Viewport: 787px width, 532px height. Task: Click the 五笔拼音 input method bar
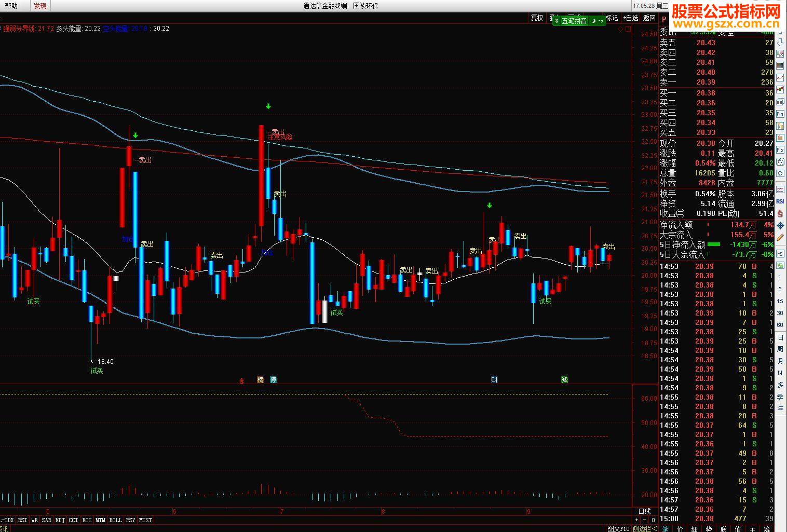coord(579,21)
